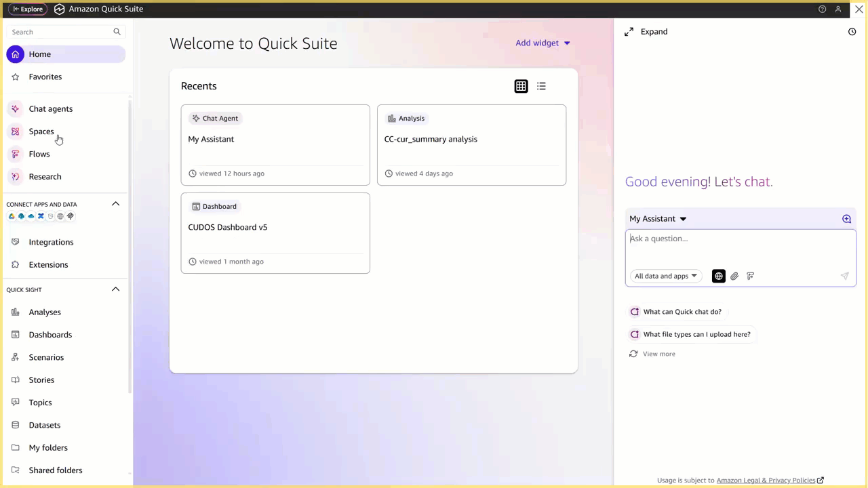
Task: Open Datasets from the sidebar
Action: [x=44, y=424]
